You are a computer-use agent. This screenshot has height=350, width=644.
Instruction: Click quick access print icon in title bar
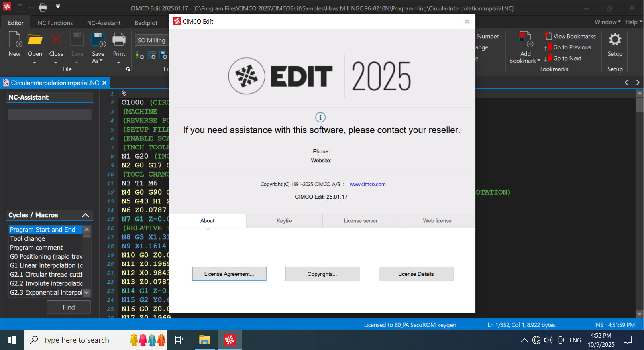[x=43, y=7]
